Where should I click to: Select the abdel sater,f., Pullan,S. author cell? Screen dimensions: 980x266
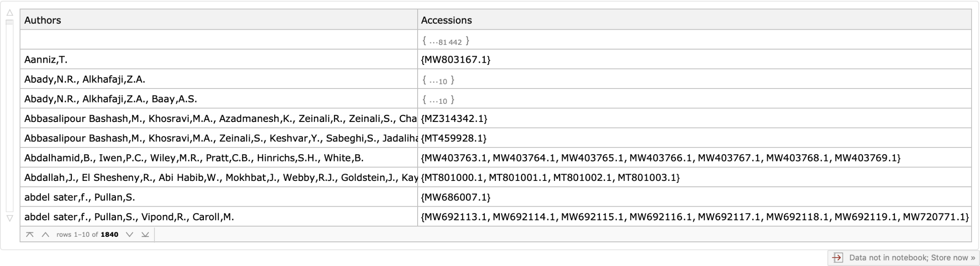click(x=80, y=197)
